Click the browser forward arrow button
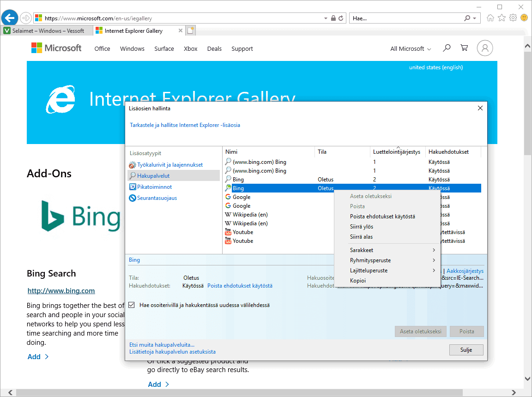 [25, 18]
